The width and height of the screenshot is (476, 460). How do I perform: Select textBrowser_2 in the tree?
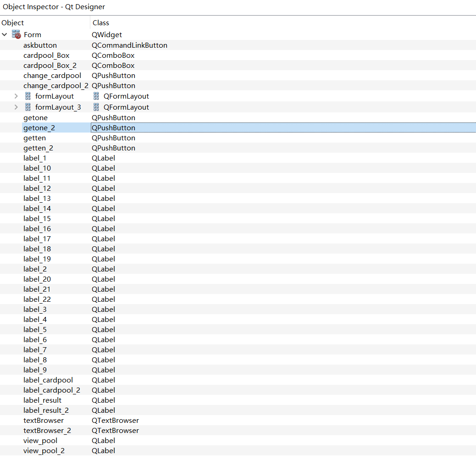click(x=47, y=431)
